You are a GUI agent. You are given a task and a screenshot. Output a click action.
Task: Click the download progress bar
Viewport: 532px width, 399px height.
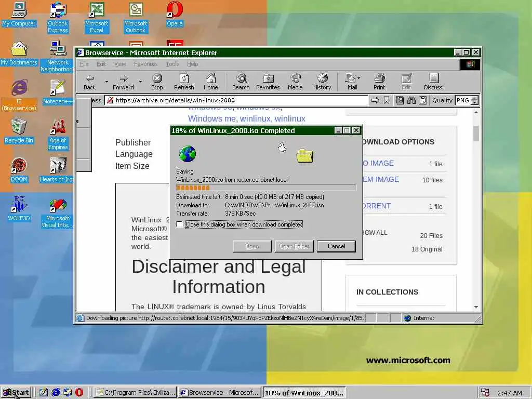[266, 188]
